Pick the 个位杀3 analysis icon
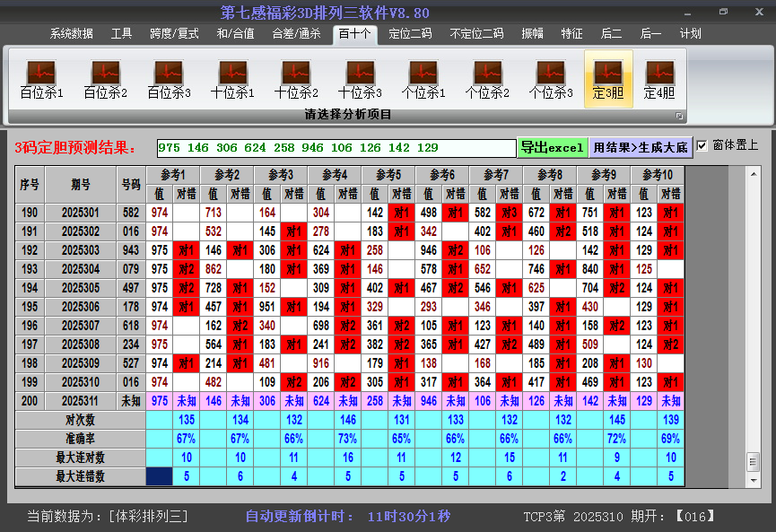This screenshot has height=532, width=776. pyautogui.click(x=551, y=79)
